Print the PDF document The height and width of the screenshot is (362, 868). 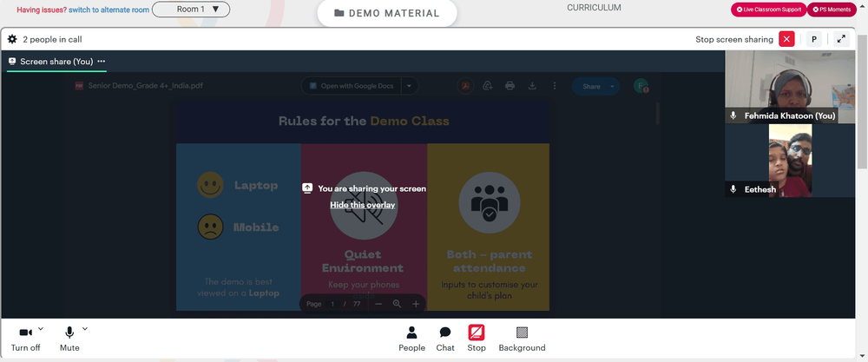click(510, 86)
